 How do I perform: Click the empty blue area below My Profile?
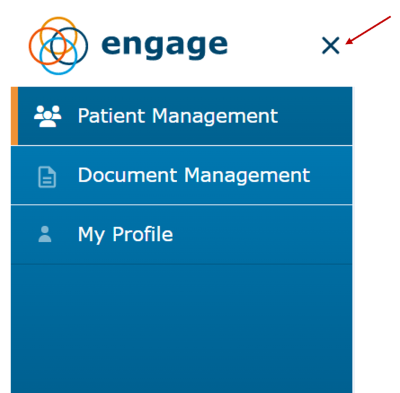[x=182, y=328]
